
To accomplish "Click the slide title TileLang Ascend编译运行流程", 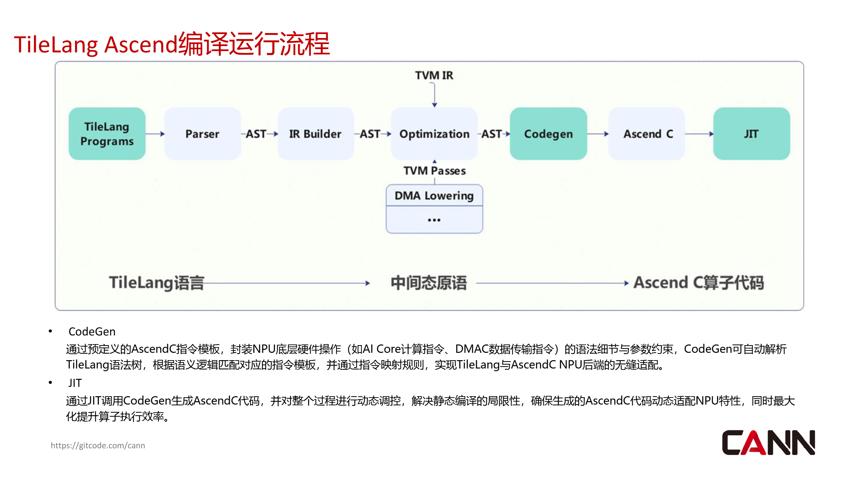I will click(x=172, y=44).
